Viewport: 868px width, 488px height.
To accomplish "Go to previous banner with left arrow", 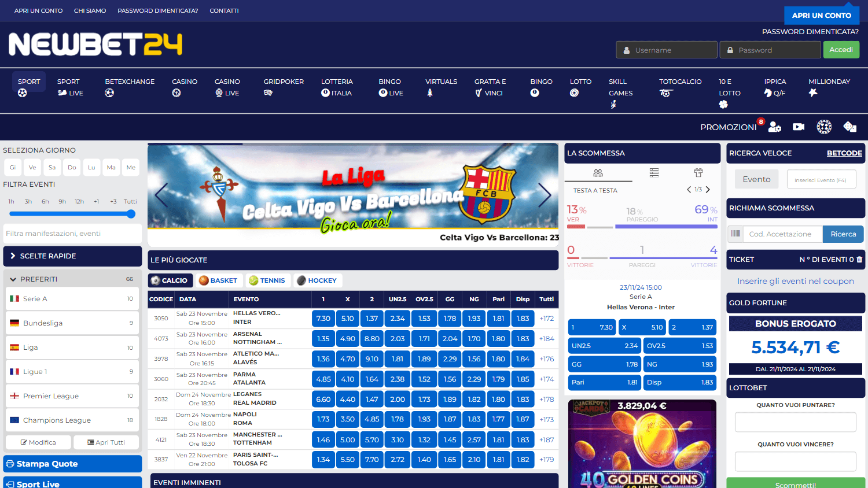I will tap(161, 195).
